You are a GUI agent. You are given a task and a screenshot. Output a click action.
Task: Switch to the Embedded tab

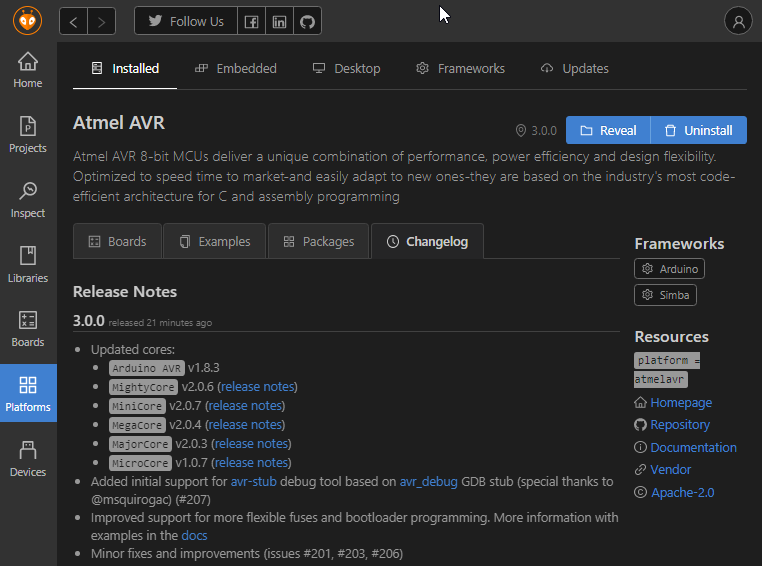coord(235,69)
